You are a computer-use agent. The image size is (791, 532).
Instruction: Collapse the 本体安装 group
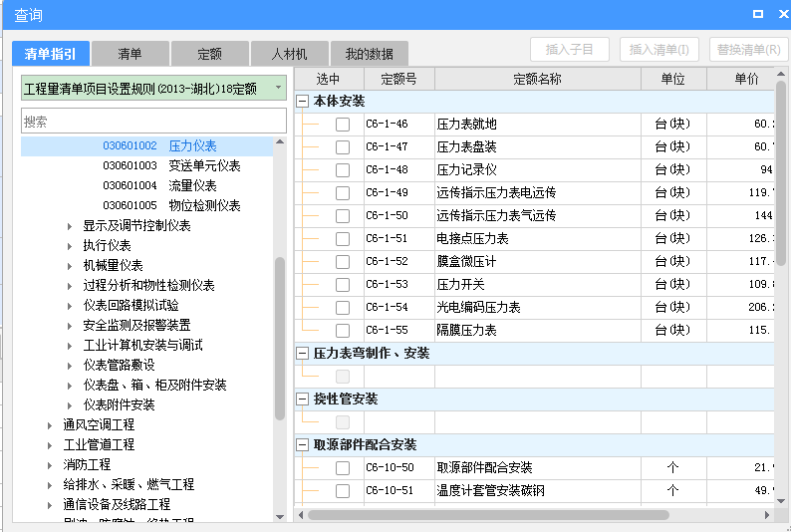(302, 102)
